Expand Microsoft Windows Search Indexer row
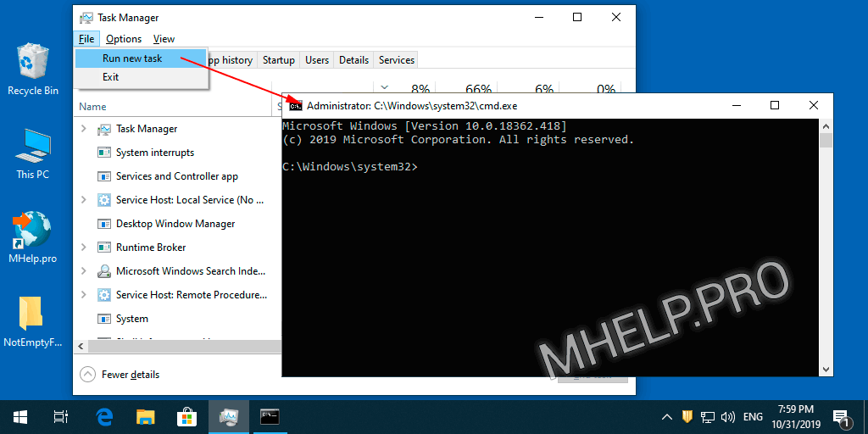 (x=84, y=271)
